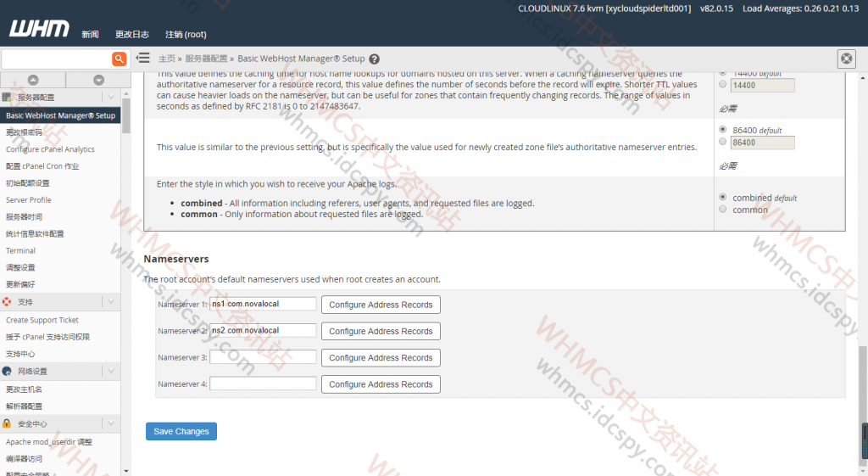Click the main page vertical scrollbar thumb
This screenshot has width=868, height=476.
[x=864, y=406]
